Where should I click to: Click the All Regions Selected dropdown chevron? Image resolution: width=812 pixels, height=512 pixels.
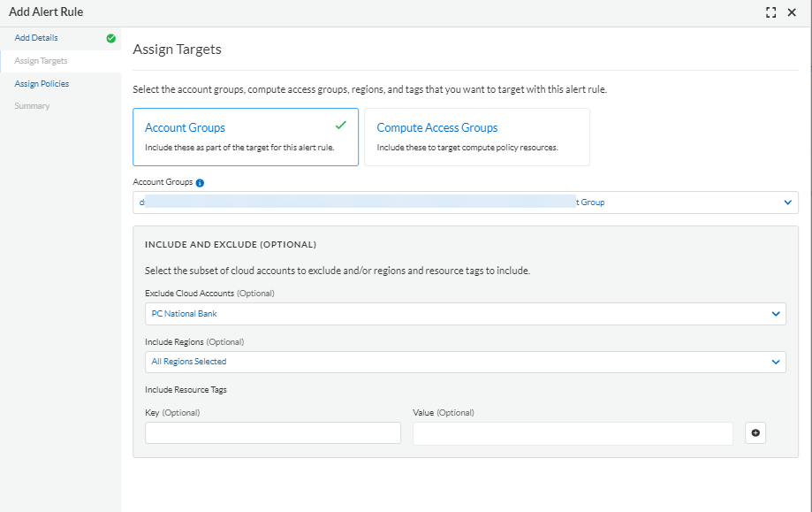coord(776,362)
